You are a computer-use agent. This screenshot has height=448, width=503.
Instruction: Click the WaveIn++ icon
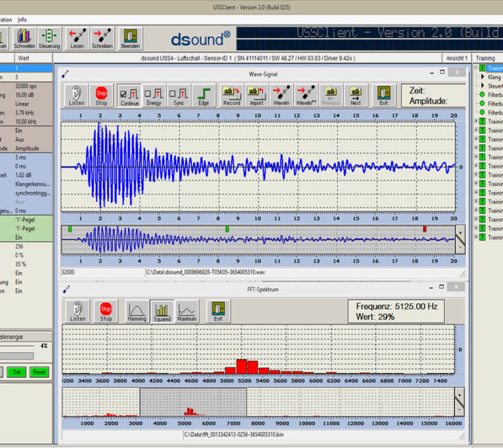[x=306, y=96]
